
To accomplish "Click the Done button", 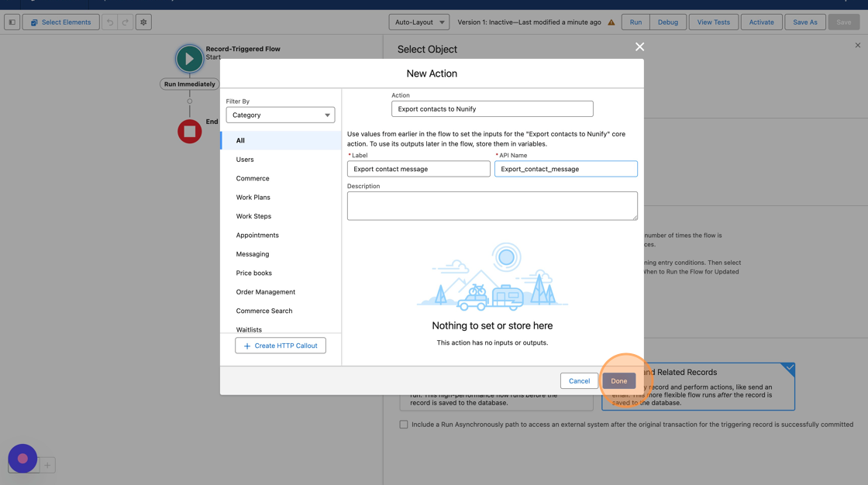I will coord(619,381).
